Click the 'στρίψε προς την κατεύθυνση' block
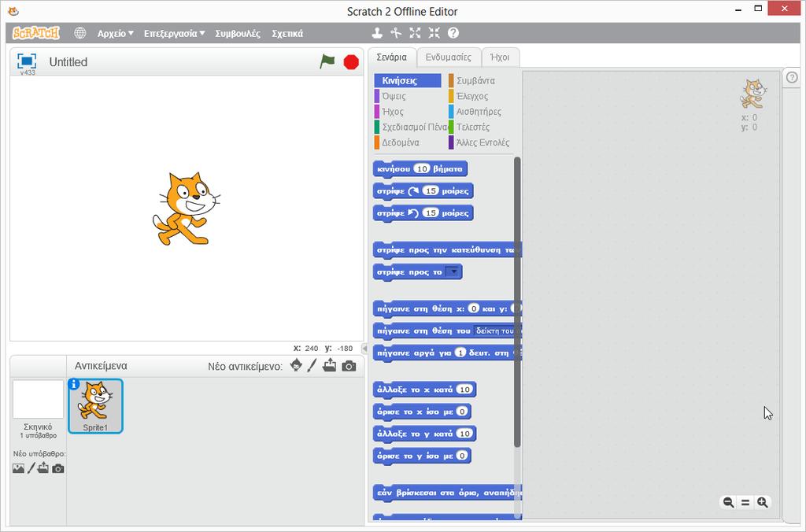Viewport: 806px width, 532px height. [446, 250]
